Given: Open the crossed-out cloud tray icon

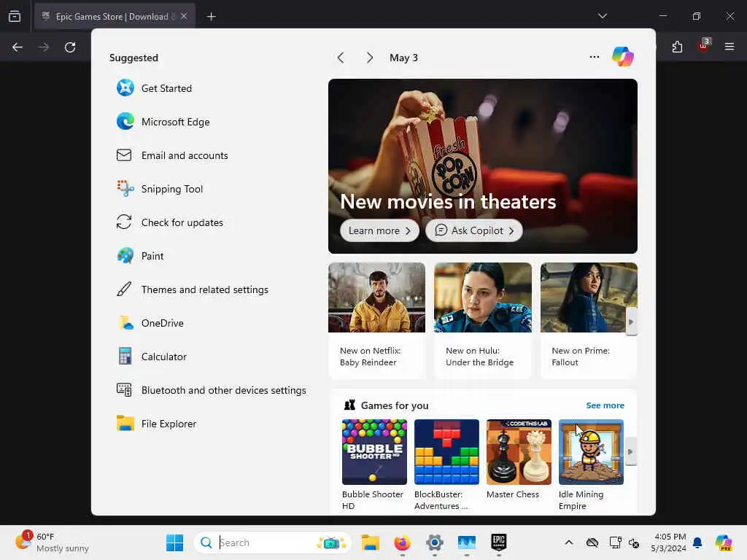Looking at the screenshot, I should (592, 542).
